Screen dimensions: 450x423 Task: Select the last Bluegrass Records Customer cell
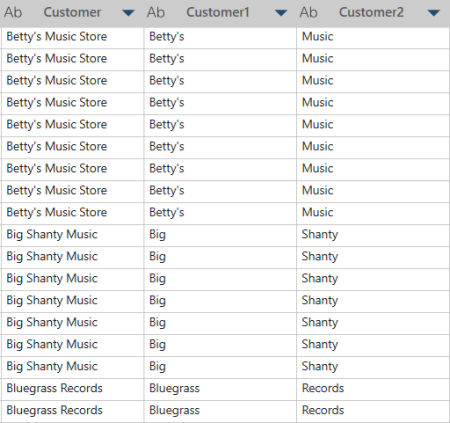point(73,411)
